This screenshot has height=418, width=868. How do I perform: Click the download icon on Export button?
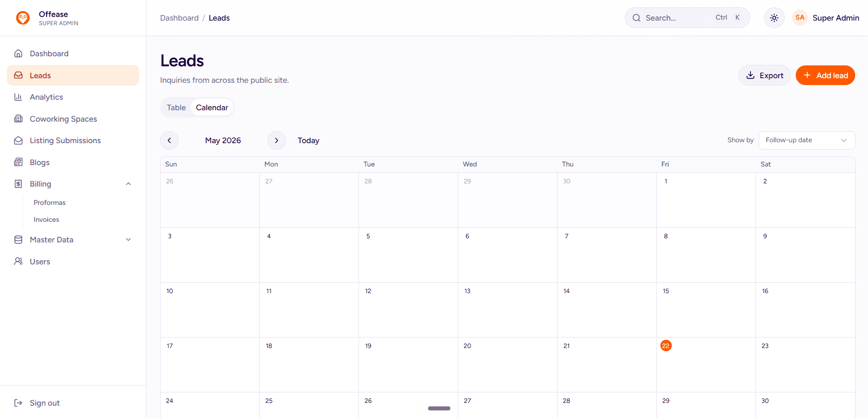[x=750, y=75]
